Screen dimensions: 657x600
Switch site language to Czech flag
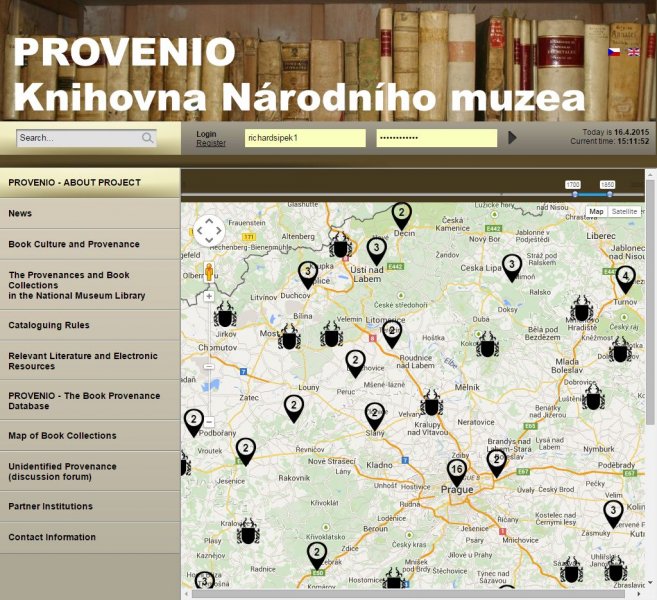pos(614,52)
